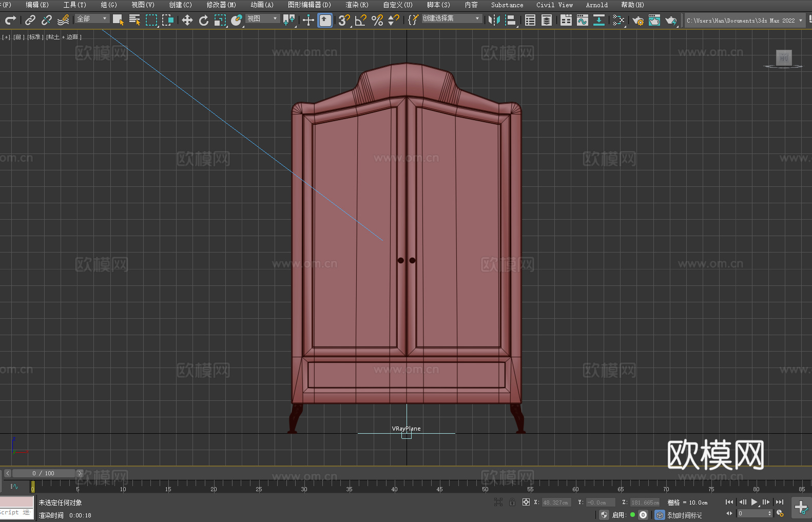The height and width of the screenshot is (522, 812).
Task: Open Schematic View icon with download arrow
Action: click(x=598, y=20)
